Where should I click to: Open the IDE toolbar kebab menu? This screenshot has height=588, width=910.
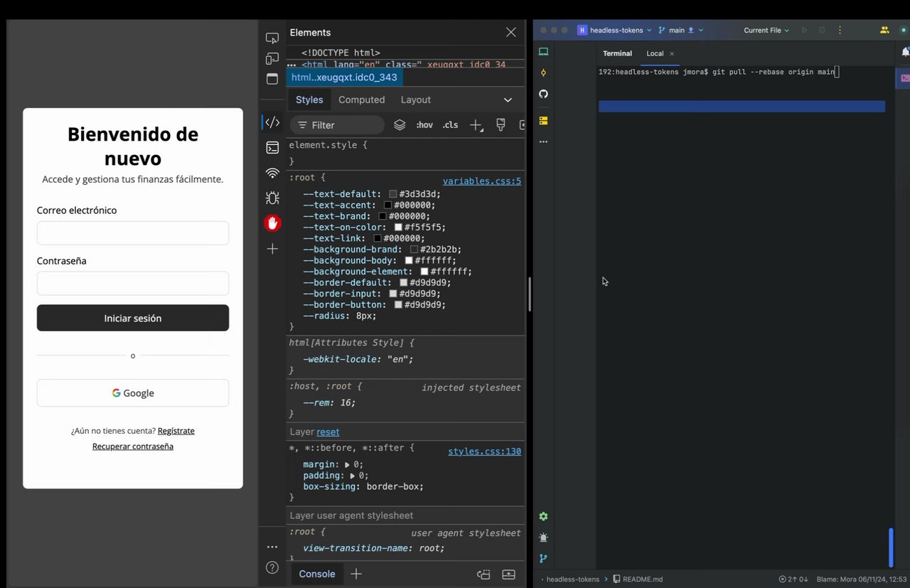[x=840, y=30]
